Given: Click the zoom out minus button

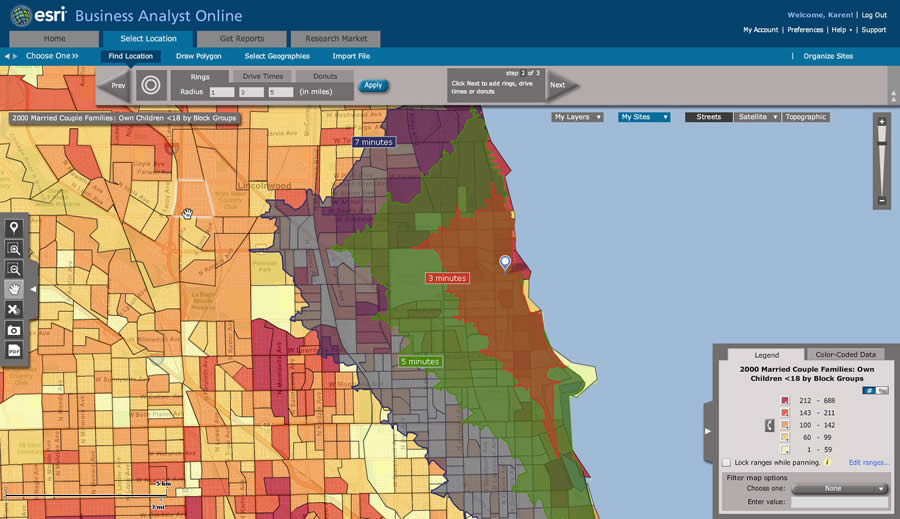Looking at the screenshot, I should tap(882, 200).
